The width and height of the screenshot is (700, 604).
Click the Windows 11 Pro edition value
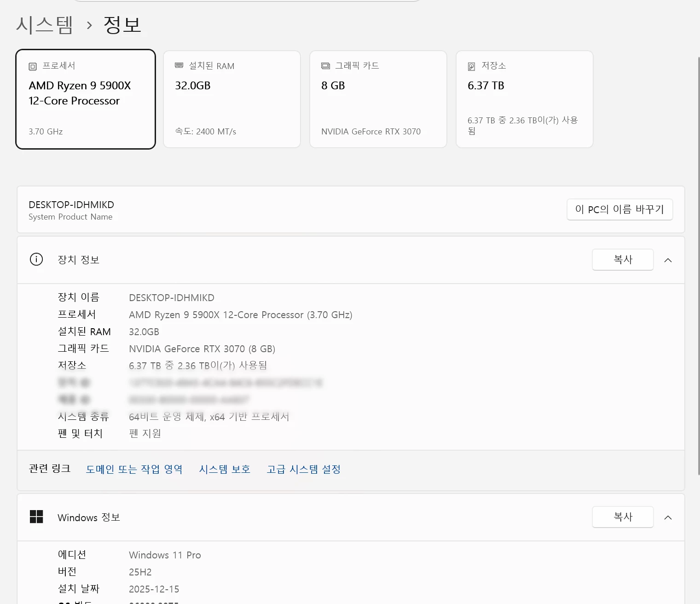(x=165, y=555)
